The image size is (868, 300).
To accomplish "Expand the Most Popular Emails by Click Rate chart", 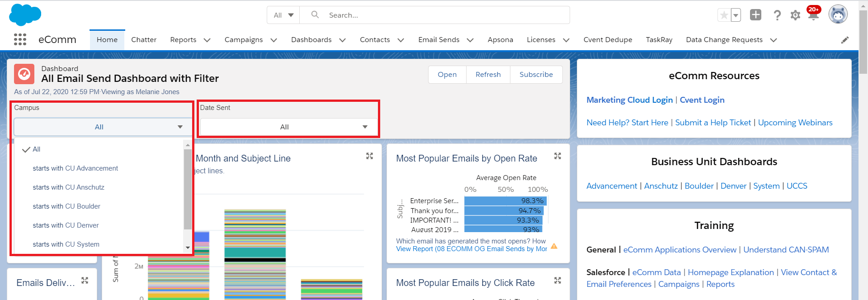I will tap(557, 281).
